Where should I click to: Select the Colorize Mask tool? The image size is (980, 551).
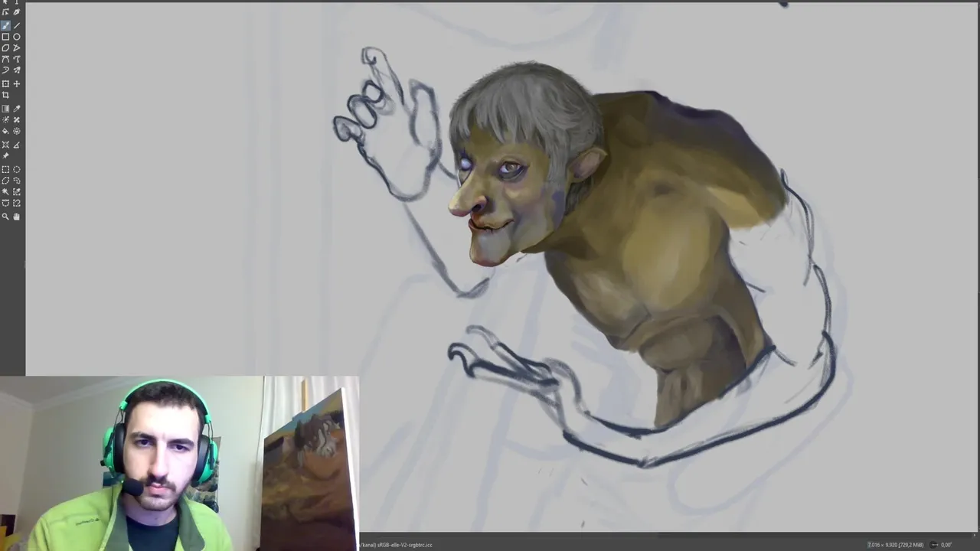pyautogui.click(x=5, y=119)
